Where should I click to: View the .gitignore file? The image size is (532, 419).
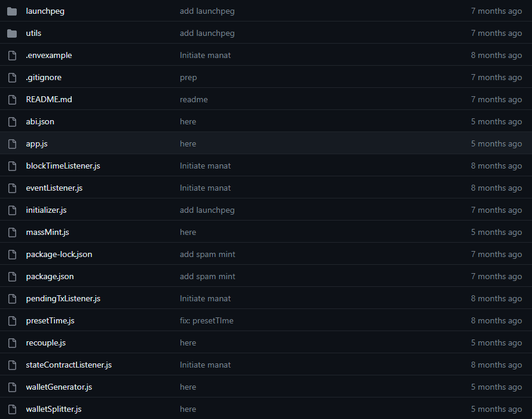(44, 78)
